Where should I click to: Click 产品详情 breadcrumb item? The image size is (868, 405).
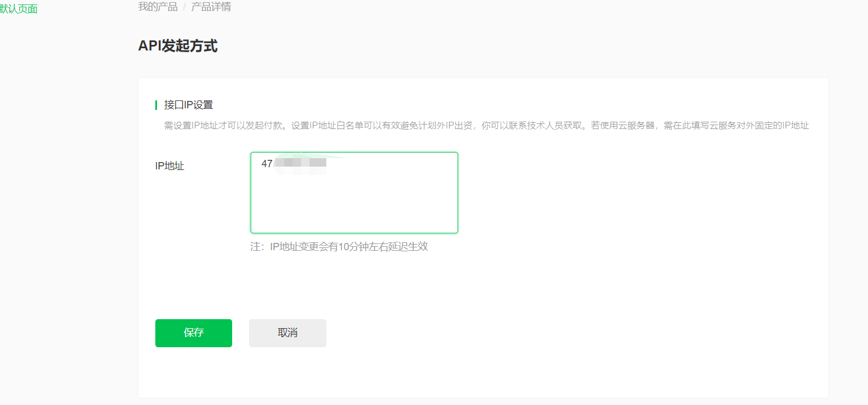point(211,7)
